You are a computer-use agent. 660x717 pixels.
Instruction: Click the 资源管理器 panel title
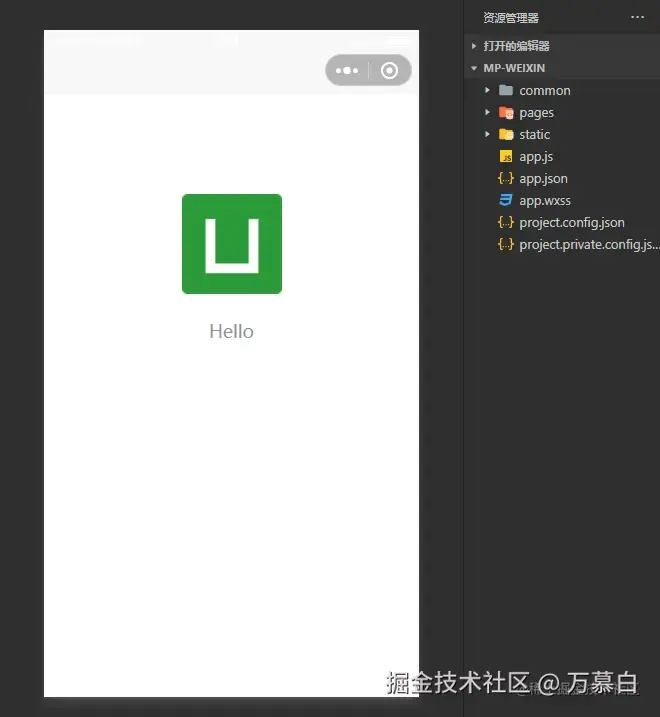coord(511,18)
